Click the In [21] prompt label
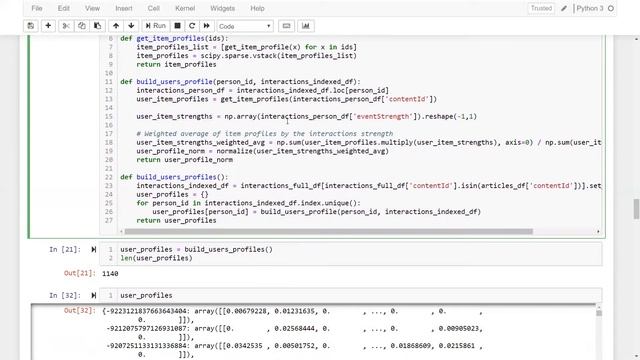640x360 pixels. (x=65, y=249)
